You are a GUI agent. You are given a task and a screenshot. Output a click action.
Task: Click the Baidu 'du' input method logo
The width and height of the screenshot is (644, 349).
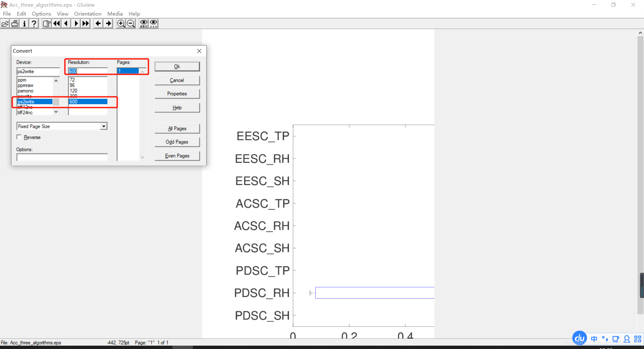pos(580,338)
